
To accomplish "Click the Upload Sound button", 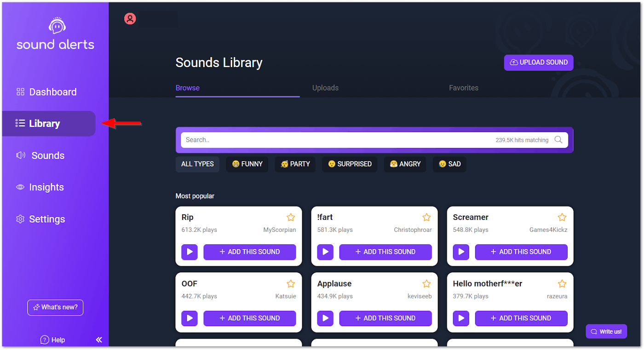I will tap(539, 63).
